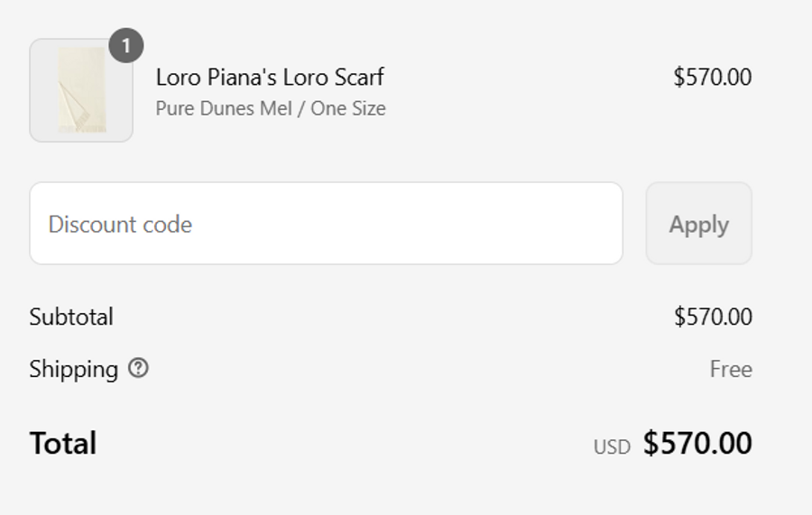Click the "Pure Dunes Mel" color text
Screen dimensions: 812x515
[230, 108]
